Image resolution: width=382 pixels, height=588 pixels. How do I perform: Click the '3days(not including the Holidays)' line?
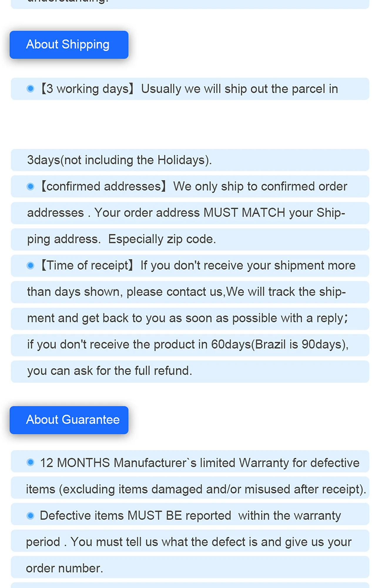pyautogui.click(x=119, y=160)
